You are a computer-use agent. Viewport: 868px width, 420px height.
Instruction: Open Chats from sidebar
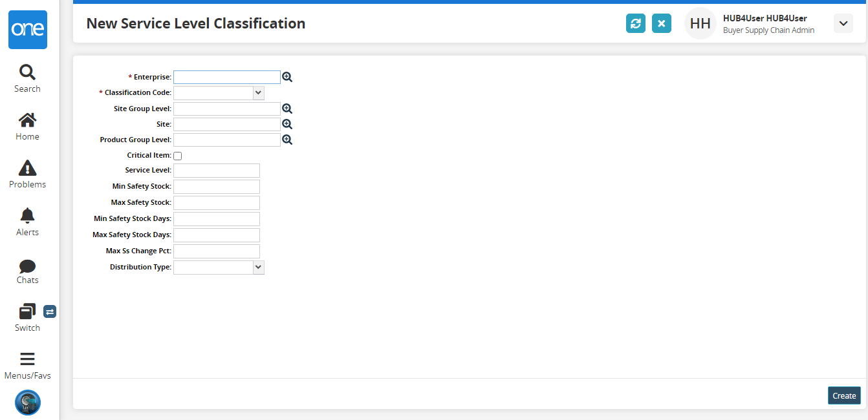(x=27, y=271)
